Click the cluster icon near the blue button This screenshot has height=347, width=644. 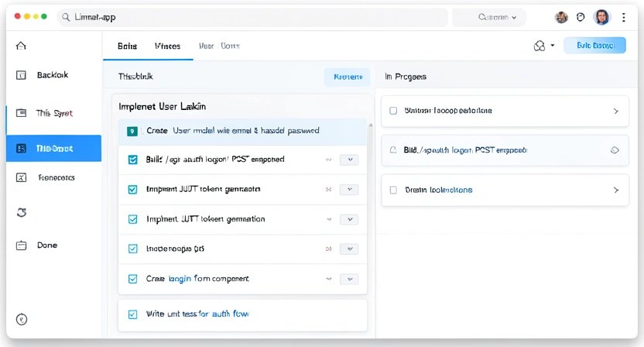[x=540, y=46]
